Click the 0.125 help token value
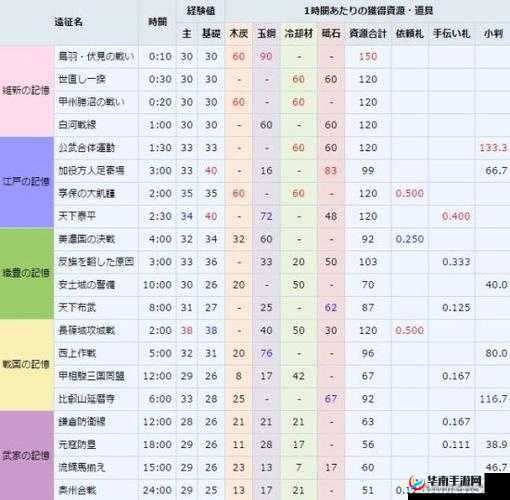Image resolution: width=510 pixels, height=500 pixels. (x=456, y=308)
